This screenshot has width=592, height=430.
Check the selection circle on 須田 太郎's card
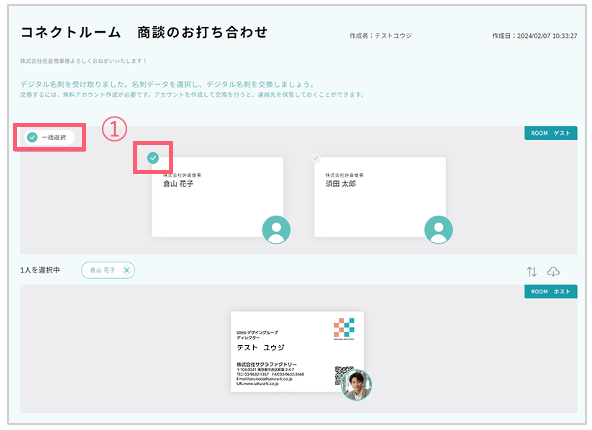tap(316, 158)
